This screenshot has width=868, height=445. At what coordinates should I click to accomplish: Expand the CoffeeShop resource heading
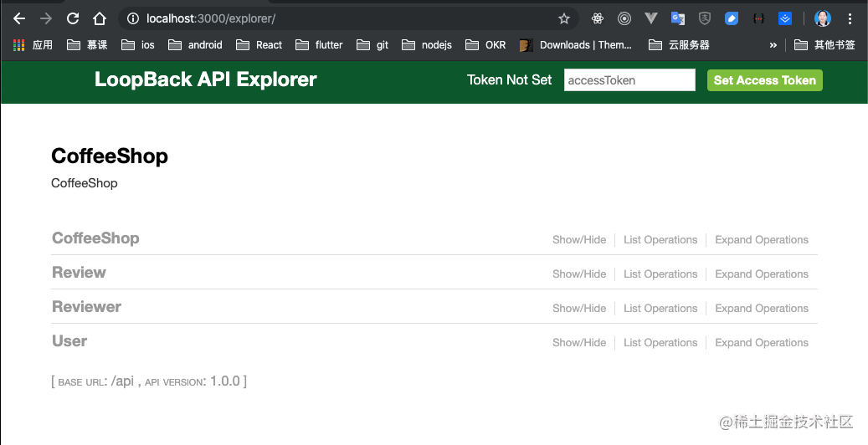tap(95, 238)
